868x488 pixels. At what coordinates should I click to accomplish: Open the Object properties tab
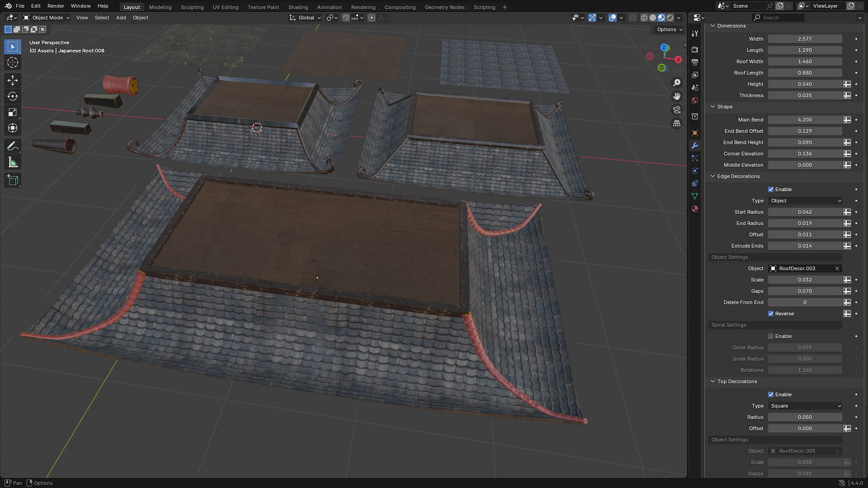[695, 133]
